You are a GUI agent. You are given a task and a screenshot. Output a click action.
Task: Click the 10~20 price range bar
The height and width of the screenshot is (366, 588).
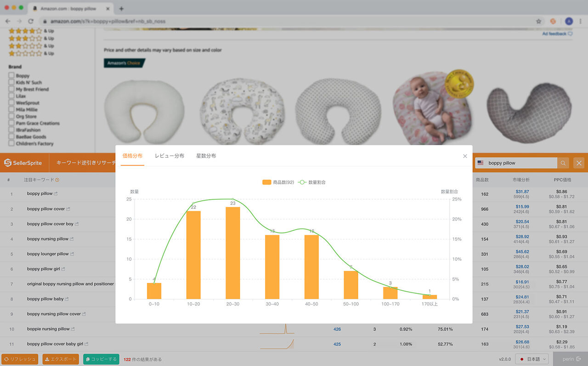coord(193,255)
